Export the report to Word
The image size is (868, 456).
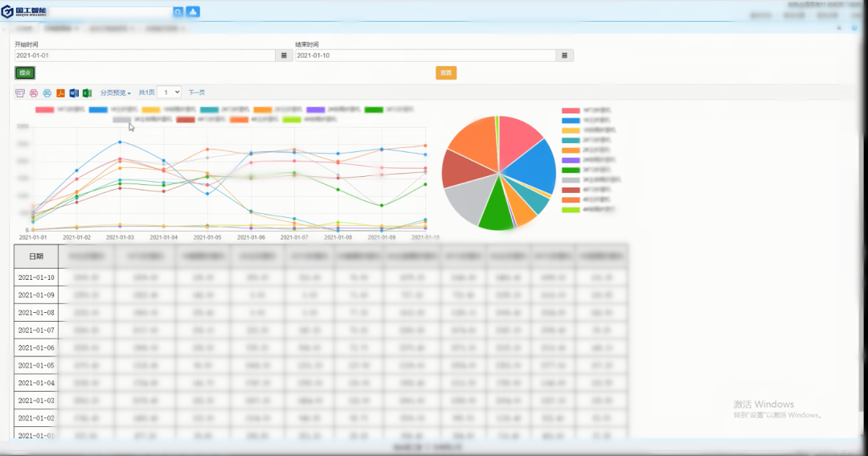click(74, 92)
